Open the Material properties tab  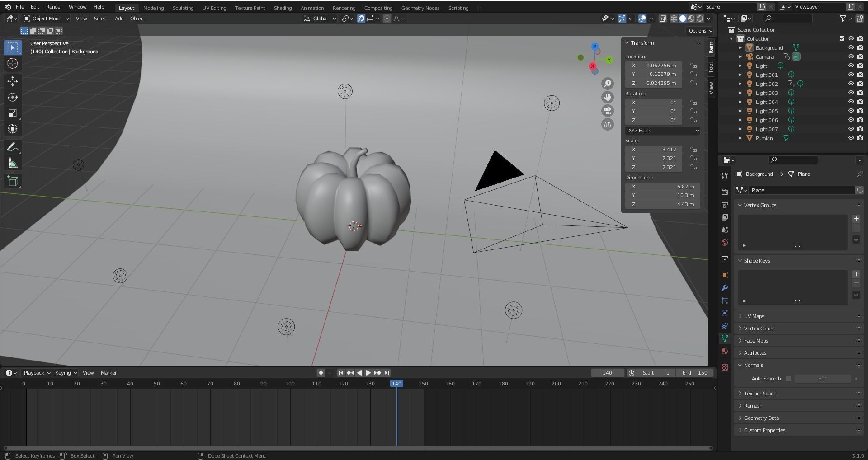(x=725, y=351)
